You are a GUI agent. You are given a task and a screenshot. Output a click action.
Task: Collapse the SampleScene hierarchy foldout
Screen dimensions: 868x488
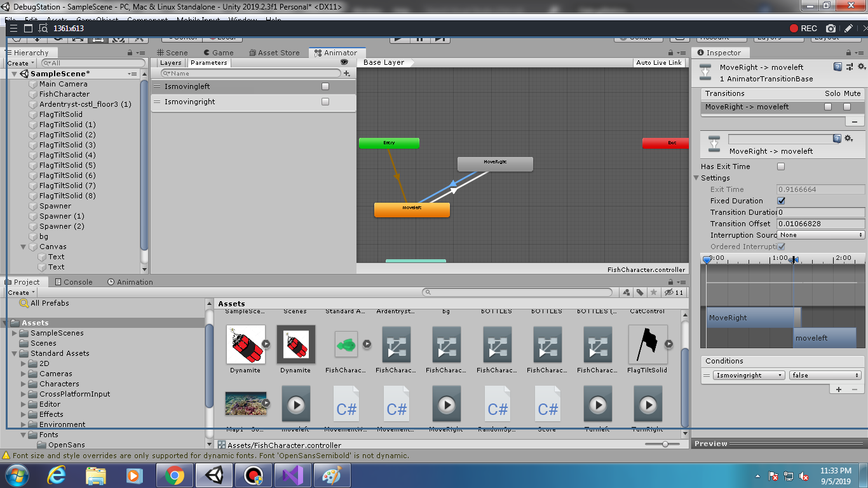point(15,74)
